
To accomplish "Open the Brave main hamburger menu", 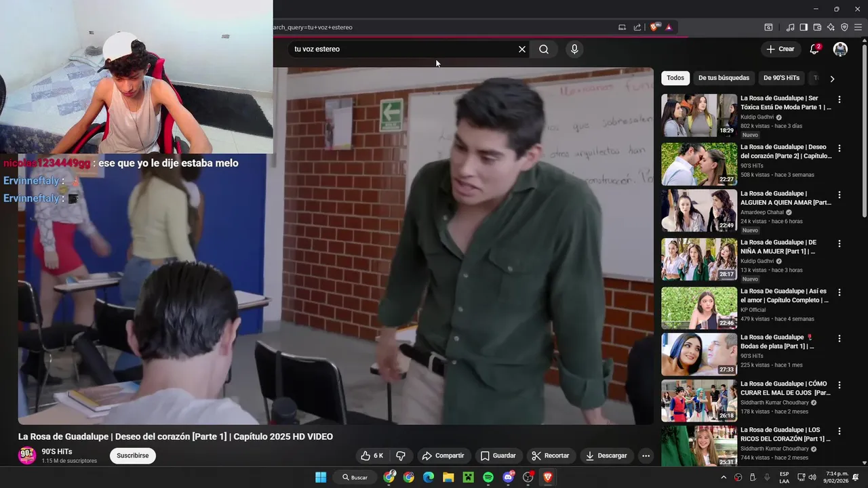I will point(859,27).
